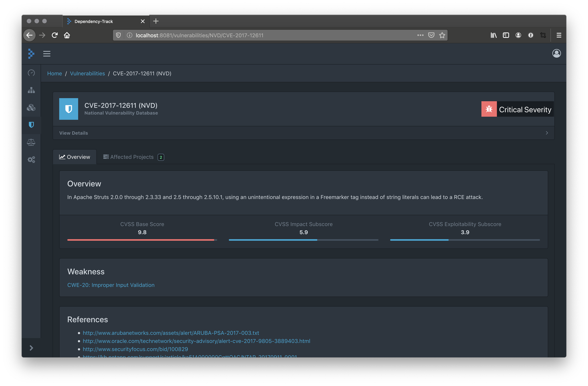Open CWE-20 Improper Input Validation link
The height and width of the screenshot is (386, 588).
[111, 285]
